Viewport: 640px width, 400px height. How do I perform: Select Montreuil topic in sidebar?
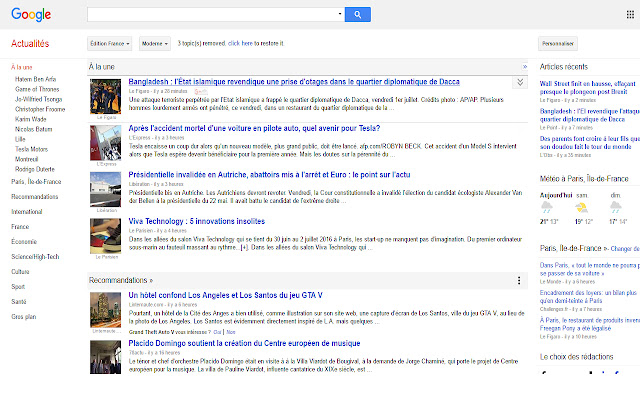tap(27, 159)
